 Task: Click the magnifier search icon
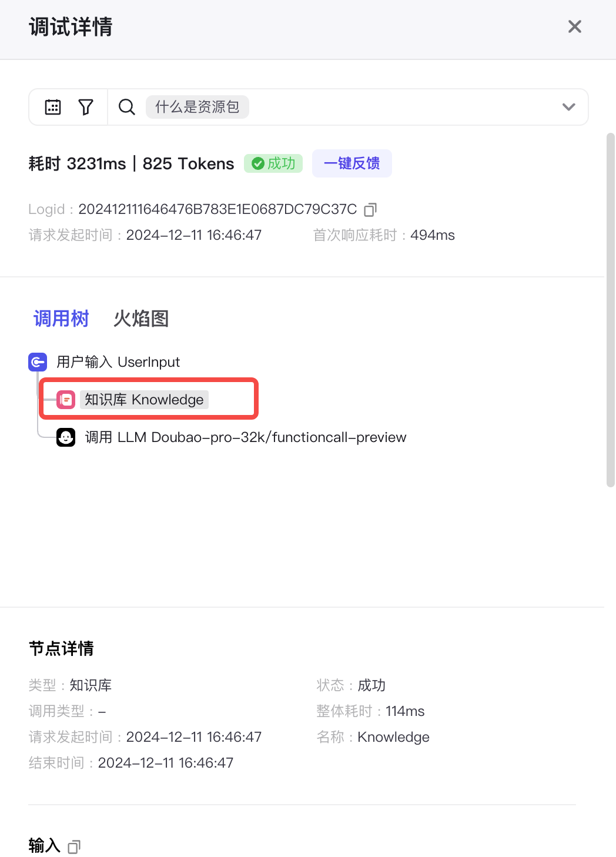[127, 107]
